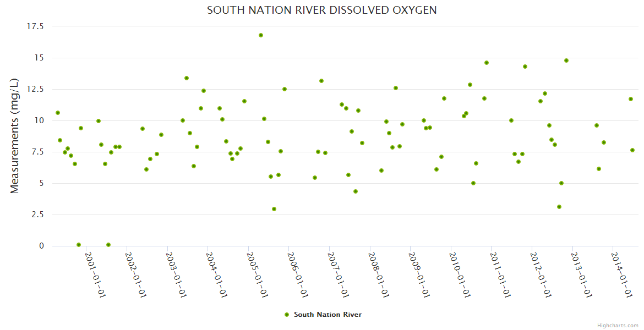Click the 17.5 y-axis tick label
The height and width of the screenshot is (330, 644).
pos(35,26)
